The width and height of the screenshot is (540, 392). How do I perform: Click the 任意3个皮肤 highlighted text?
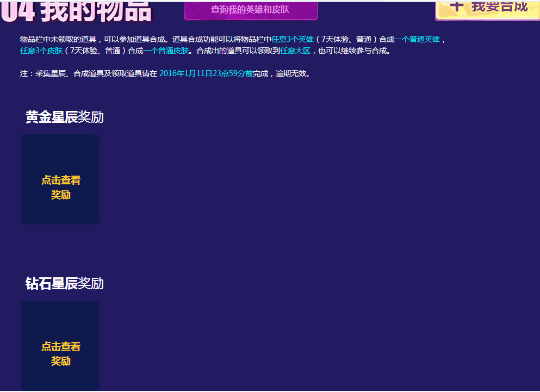[x=41, y=51]
